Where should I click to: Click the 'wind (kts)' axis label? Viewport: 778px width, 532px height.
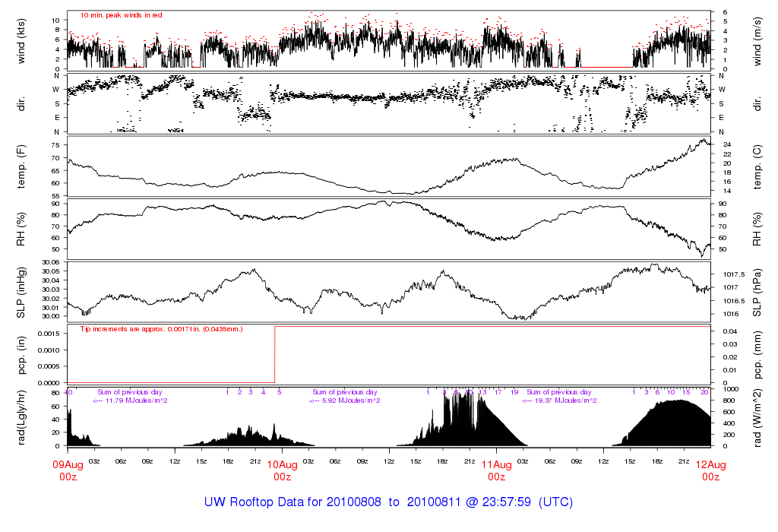pyautogui.click(x=21, y=41)
